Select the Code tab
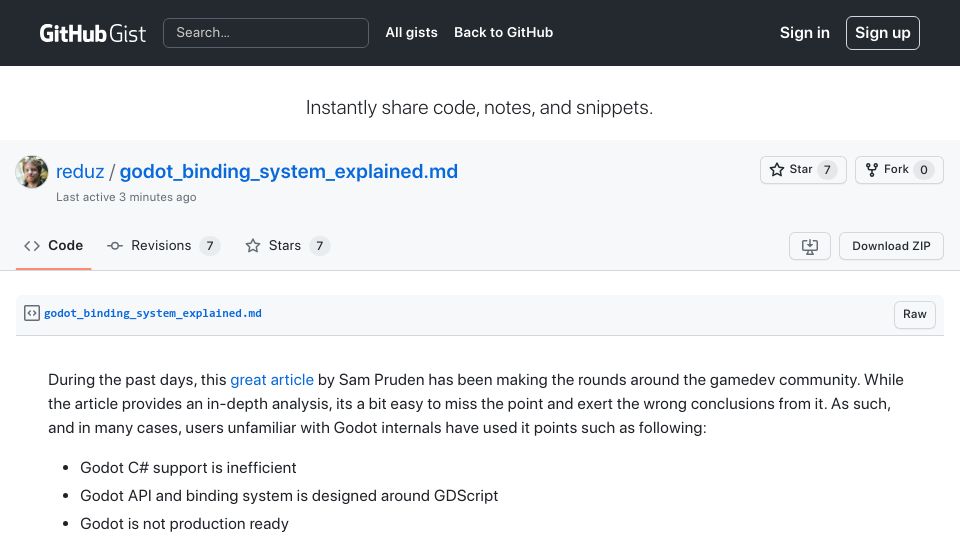The image size is (960, 540). tap(53, 246)
